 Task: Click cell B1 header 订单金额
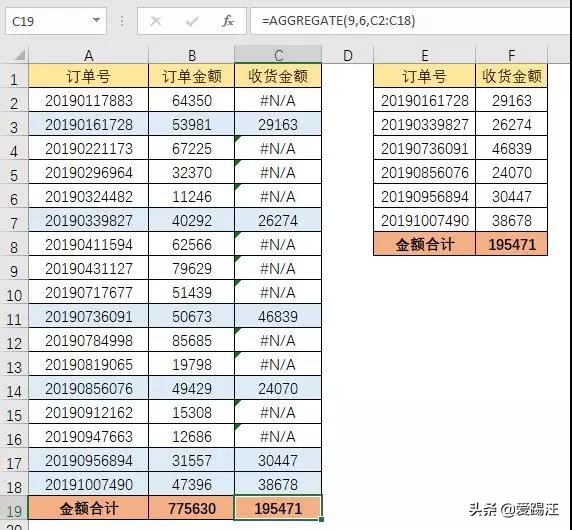192,76
